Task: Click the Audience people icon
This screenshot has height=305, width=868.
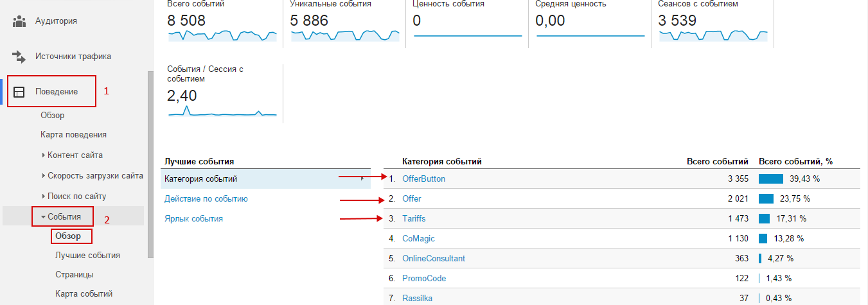Action: click(x=19, y=21)
